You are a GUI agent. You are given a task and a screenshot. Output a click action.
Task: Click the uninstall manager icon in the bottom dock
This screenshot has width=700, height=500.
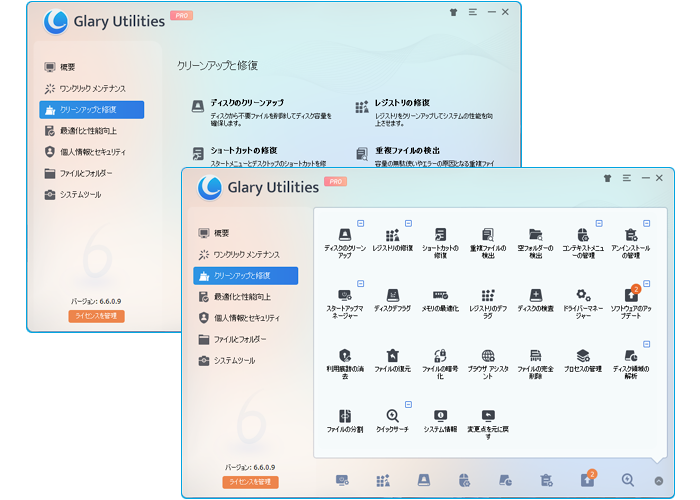(546, 480)
